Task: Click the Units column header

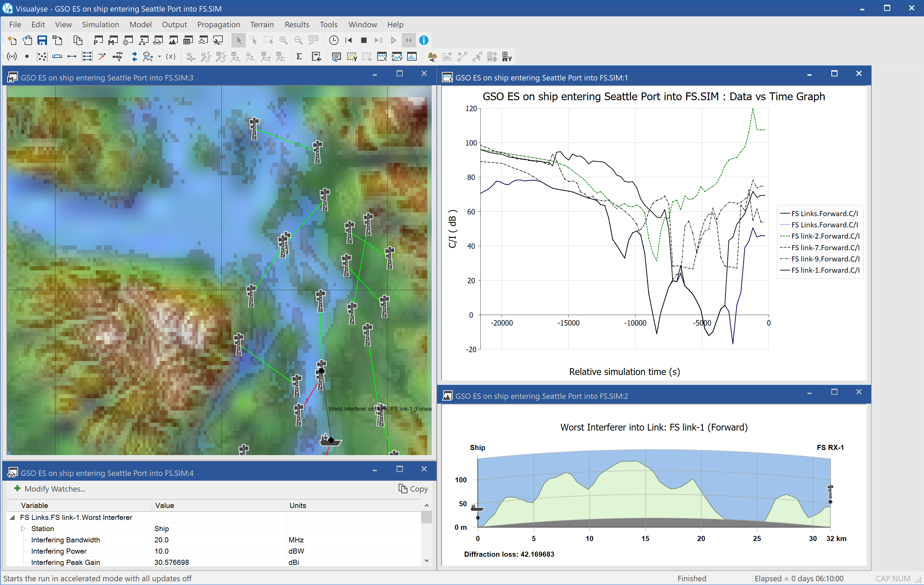Action: (353, 505)
